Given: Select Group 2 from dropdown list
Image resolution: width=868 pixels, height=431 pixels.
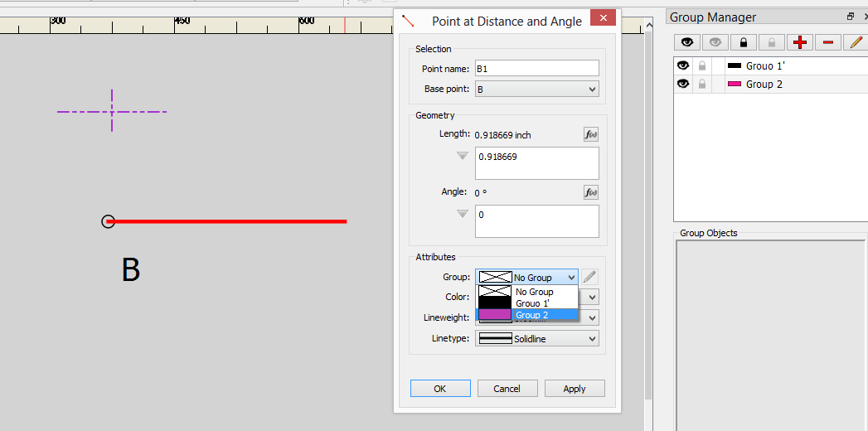Looking at the screenshot, I should coord(531,315).
